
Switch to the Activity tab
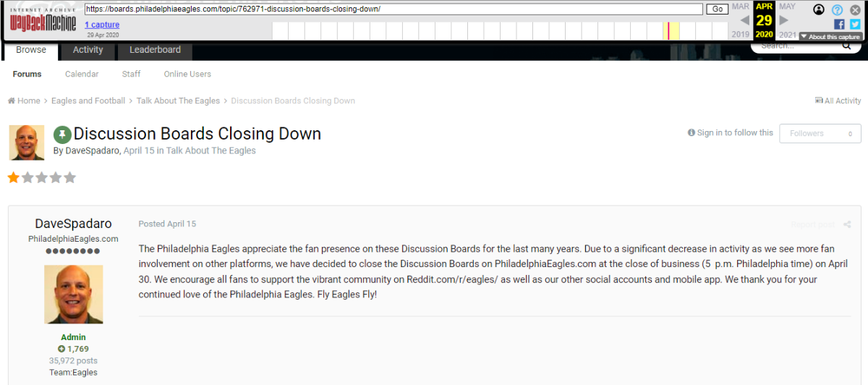pyautogui.click(x=88, y=50)
